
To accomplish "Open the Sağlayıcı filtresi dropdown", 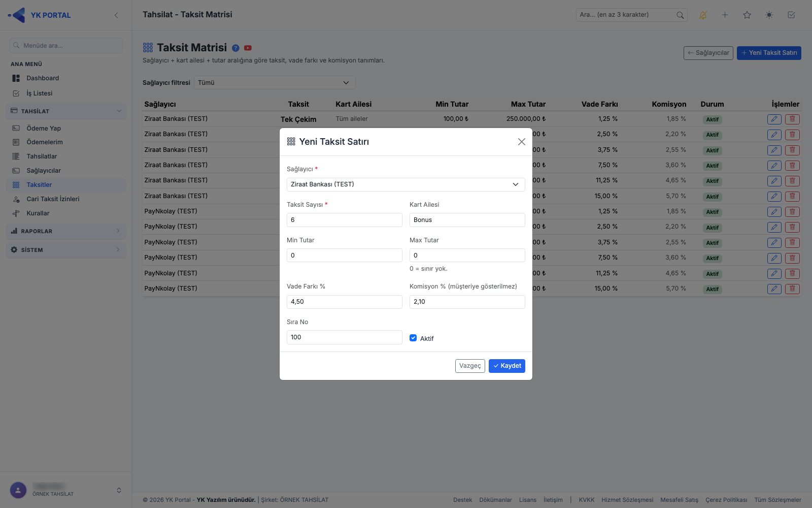I will pos(275,82).
